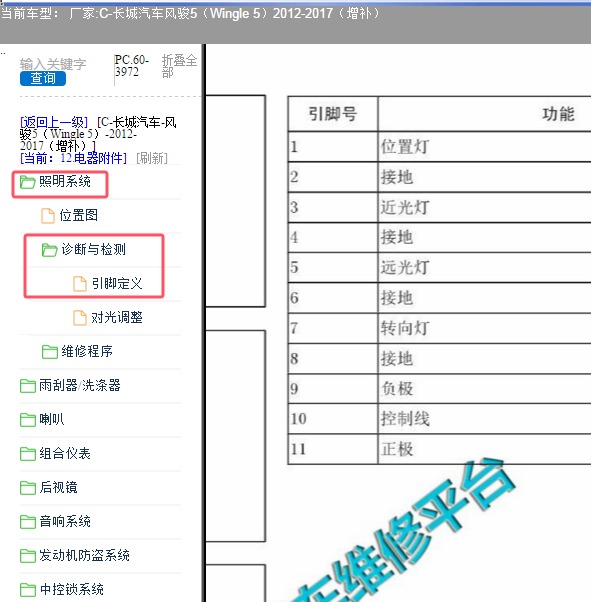Screen dimensions: 591x602
Task: Expand the 音响系统 category
Action: tap(65, 521)
